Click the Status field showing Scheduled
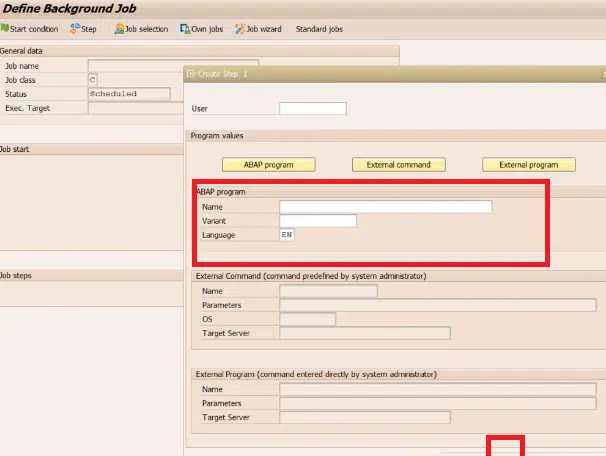 (129, 94)
